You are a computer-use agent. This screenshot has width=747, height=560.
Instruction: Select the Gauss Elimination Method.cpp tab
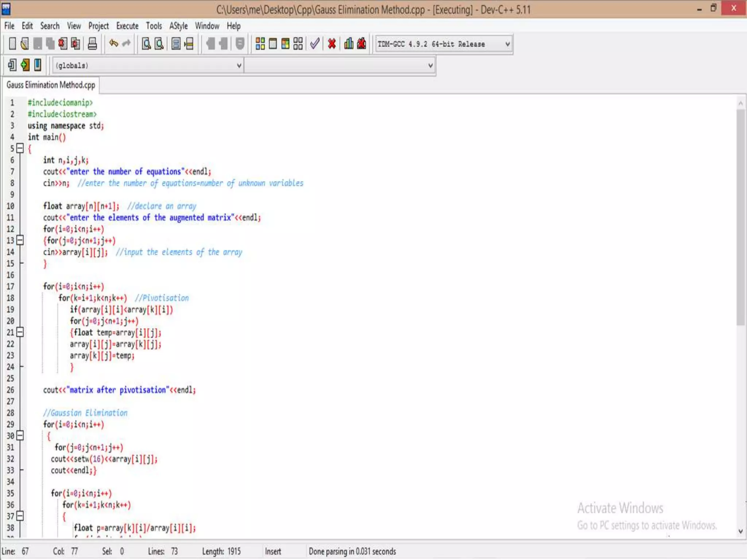pyautogui.click(x=51, y=85)
